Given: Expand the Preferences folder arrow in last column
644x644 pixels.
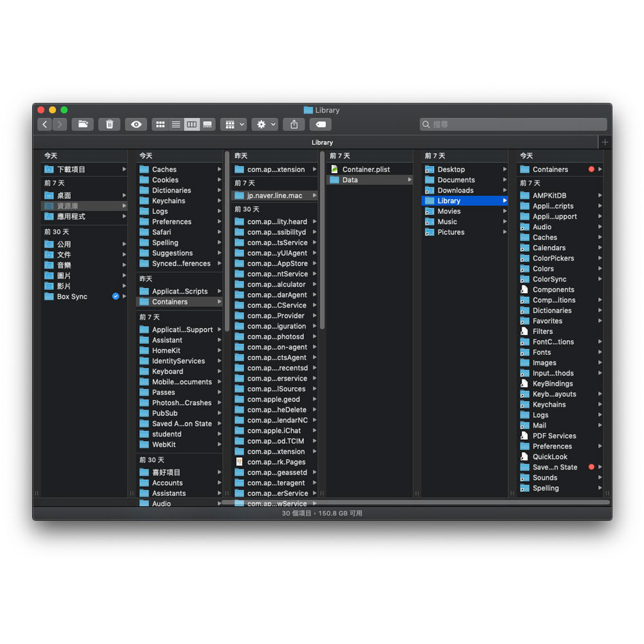Looking at the screenshot, I should pos(600,446).
